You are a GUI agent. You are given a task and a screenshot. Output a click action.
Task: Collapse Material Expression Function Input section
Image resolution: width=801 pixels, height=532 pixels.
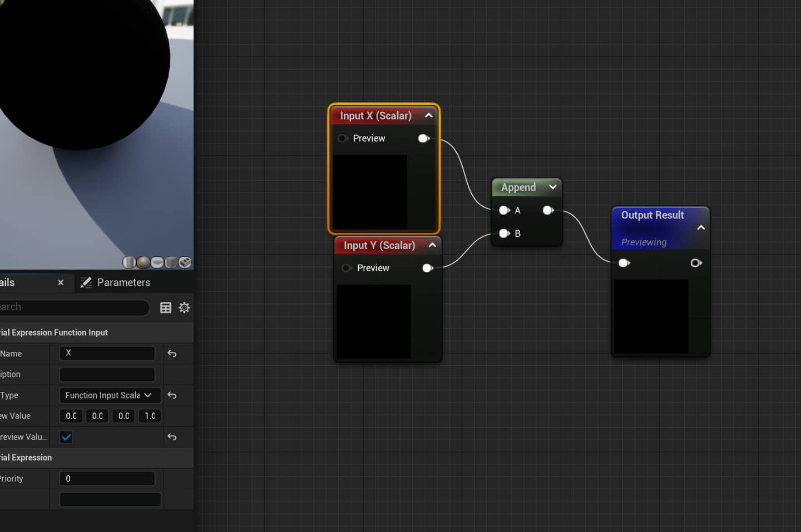tap(97, 332)
